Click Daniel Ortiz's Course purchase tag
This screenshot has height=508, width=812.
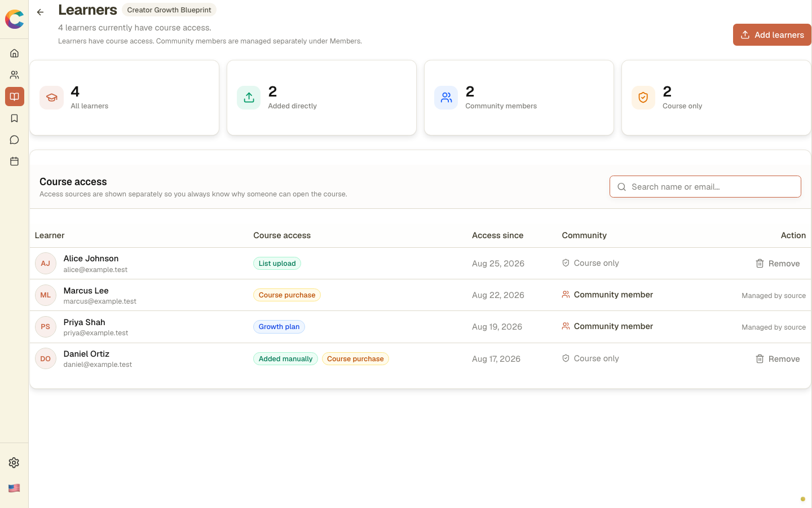pyautogui.click(x=355, y=359)
